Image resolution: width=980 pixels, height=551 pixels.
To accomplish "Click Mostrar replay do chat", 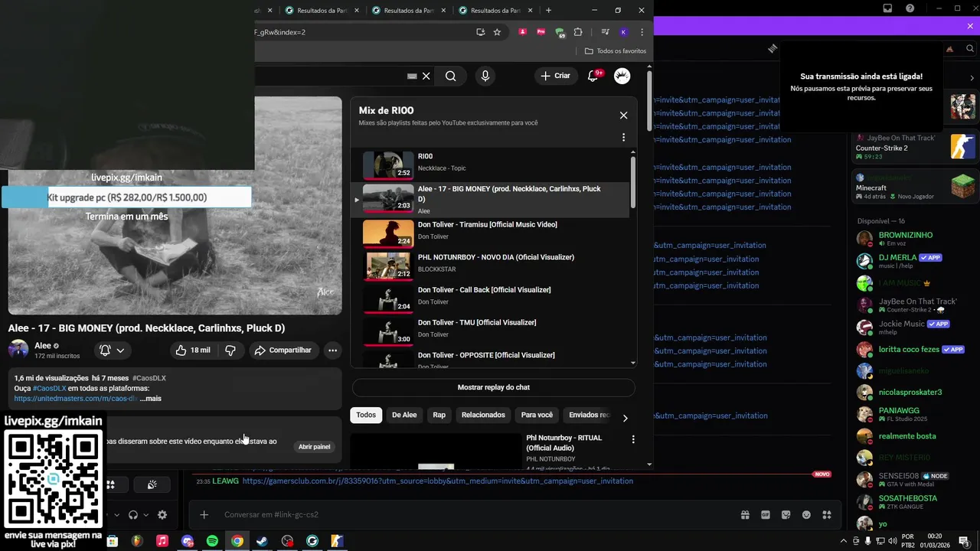I will click(x=494, y=387).
